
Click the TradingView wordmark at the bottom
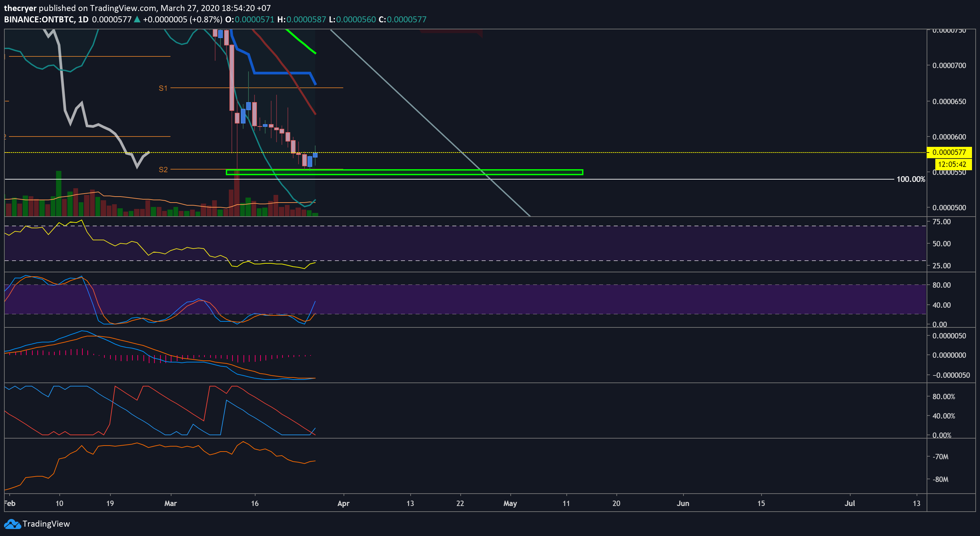point(46,524)
